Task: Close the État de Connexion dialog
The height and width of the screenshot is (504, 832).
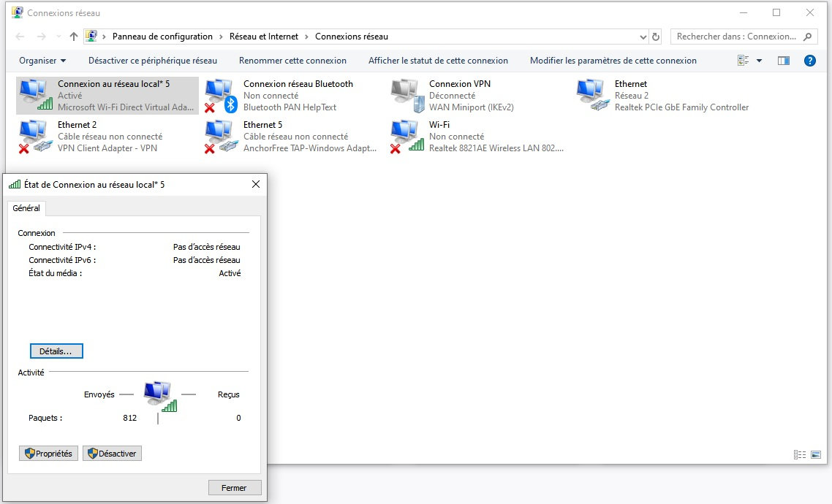Action: pyautogui.click(x=256, y=184)
